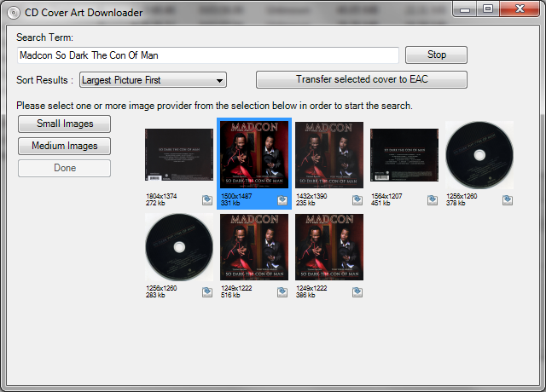This screenshot has height=392, width=546.
Task: Choose Medium Images provider
Action: point(65,146)
